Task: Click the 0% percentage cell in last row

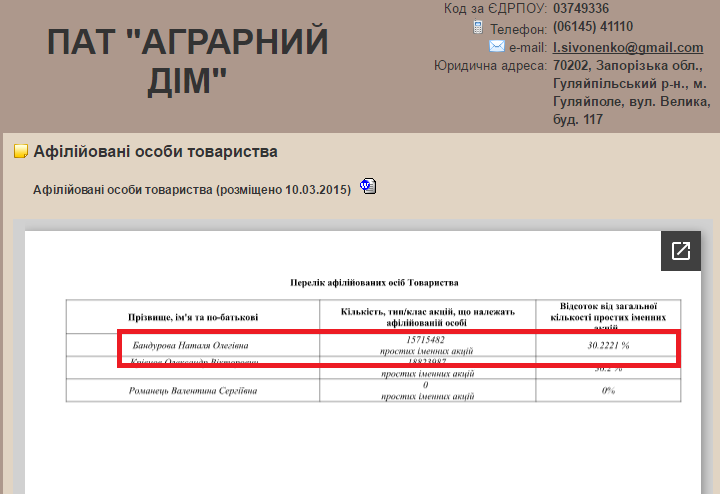Action: 608,390
